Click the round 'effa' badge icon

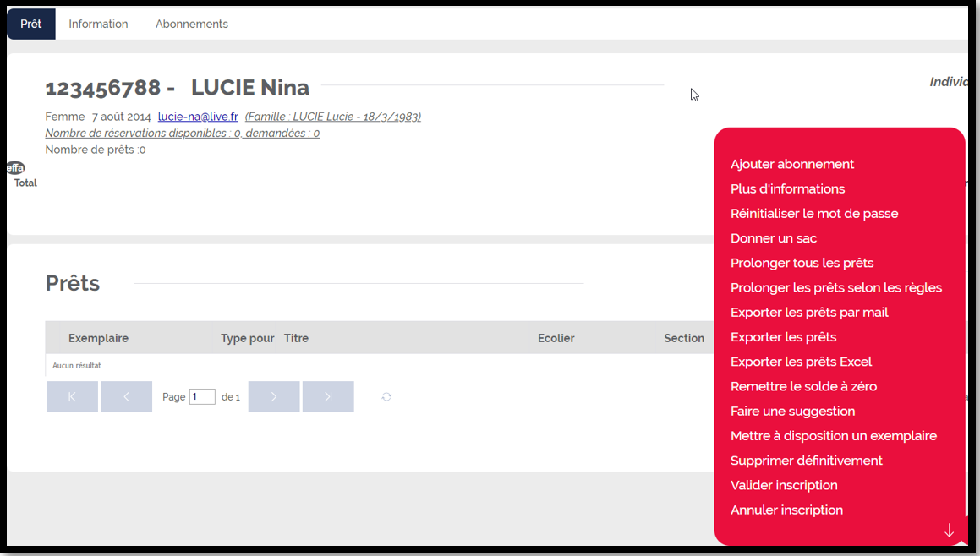[x=15, y=168]
